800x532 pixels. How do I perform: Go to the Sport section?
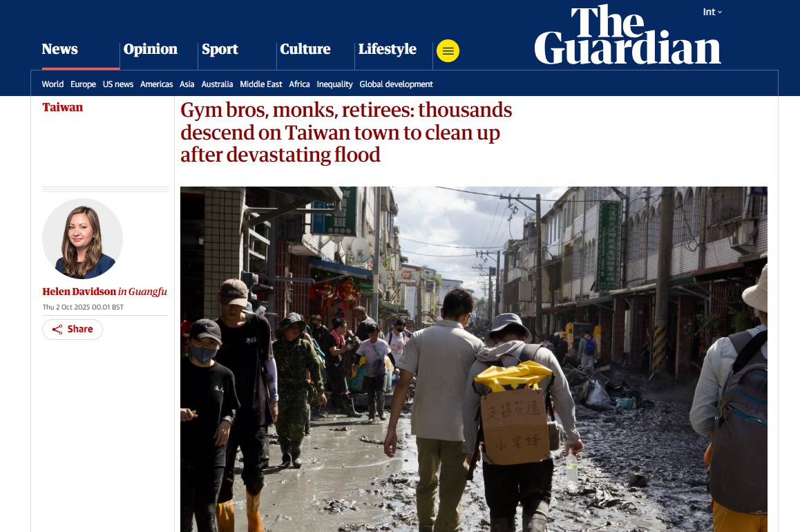(220, 49)
